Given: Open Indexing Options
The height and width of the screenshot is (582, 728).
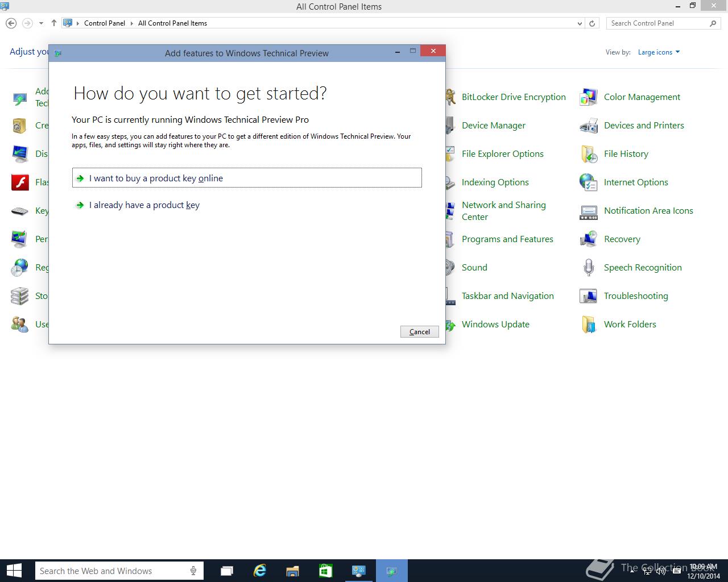Looking at the screenshot, I should point(495,182).
